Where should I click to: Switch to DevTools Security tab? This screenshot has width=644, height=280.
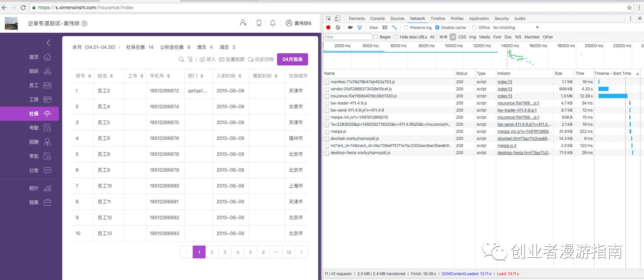pos(501,19)
